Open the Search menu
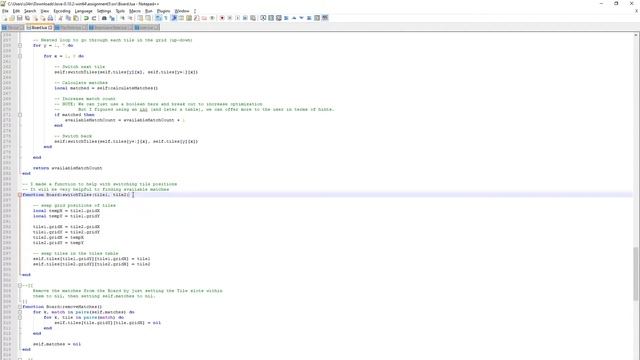 (30, 11)
